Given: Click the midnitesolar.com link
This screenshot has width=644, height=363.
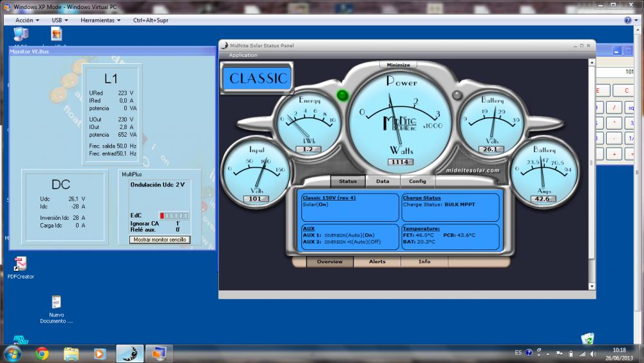Looking at the screenshot, I should point(472,170).
